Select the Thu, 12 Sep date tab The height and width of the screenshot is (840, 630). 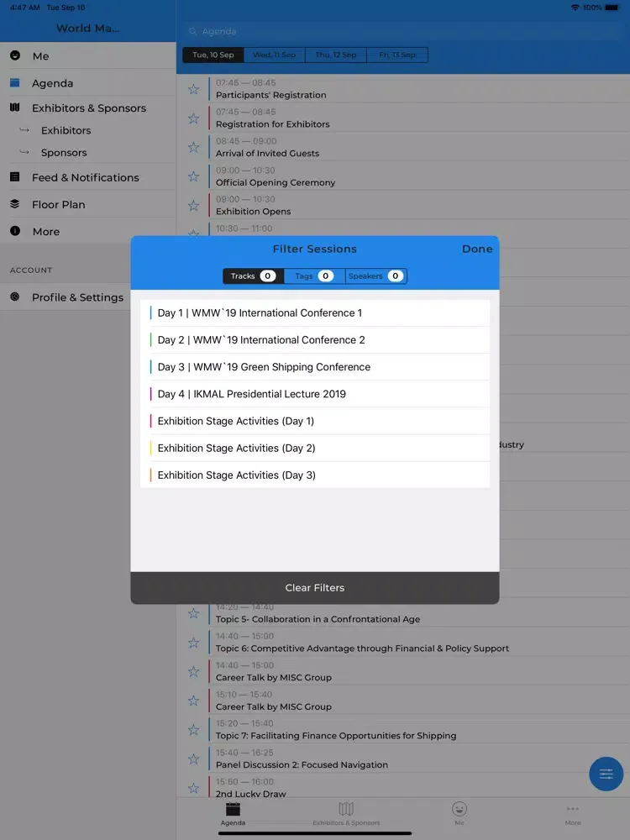pos(336,55)
